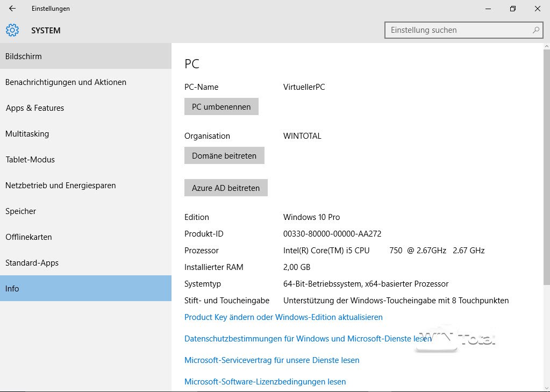Click the Domäne beitreten button

click(224, 155)
